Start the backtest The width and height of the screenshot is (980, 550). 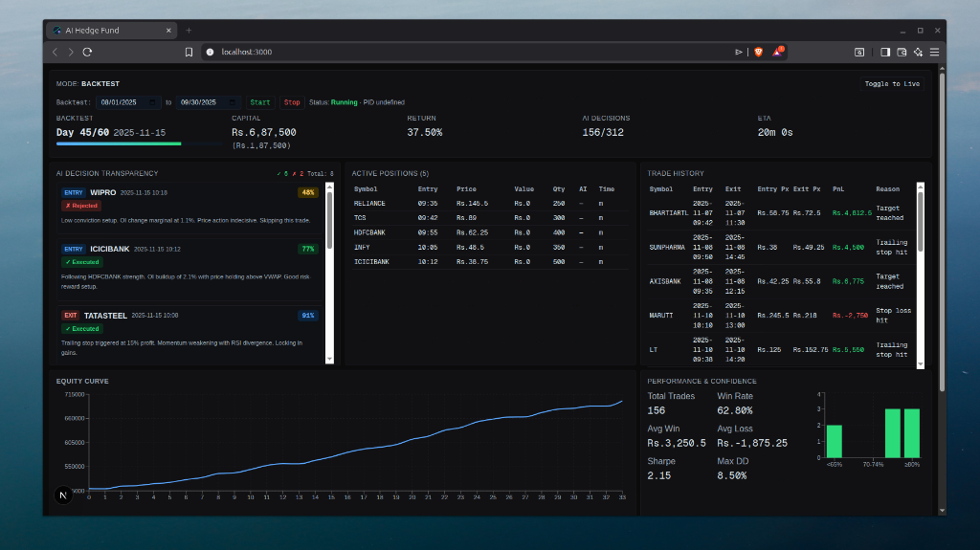click(260, 102)
